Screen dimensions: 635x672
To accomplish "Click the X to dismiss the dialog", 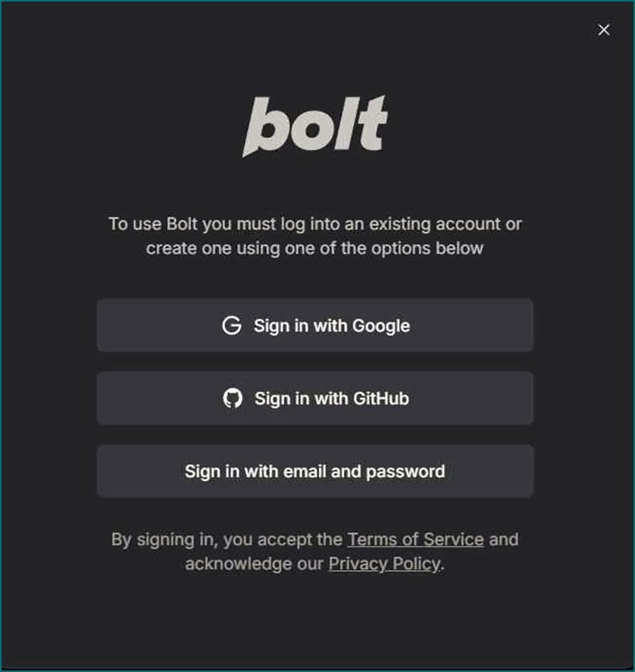I will [603, 30].
